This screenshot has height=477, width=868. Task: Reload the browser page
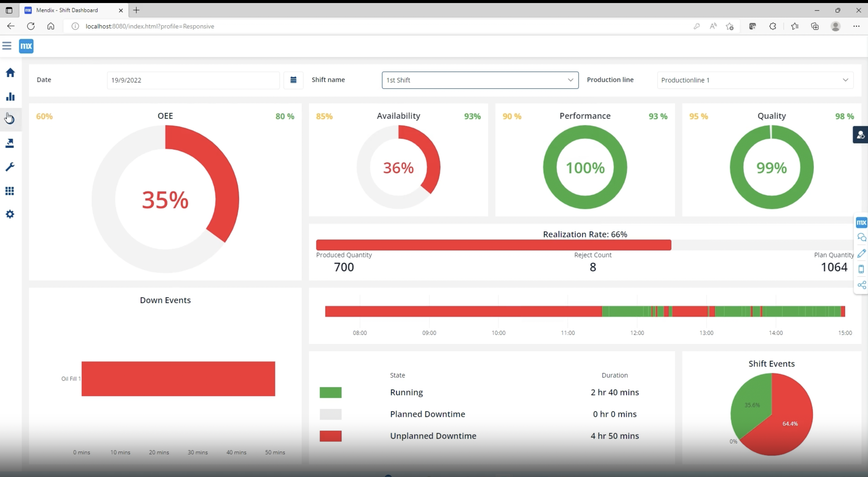[31, 26]
